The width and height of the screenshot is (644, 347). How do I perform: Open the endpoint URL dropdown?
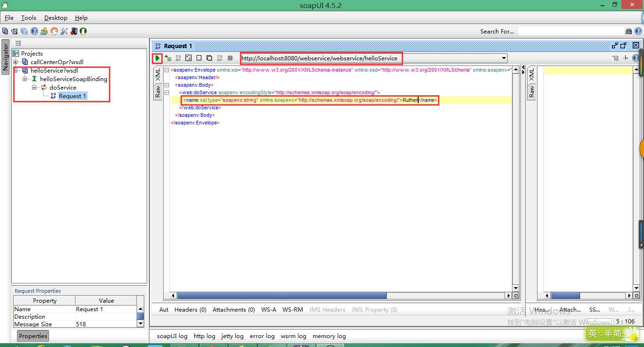coord(504,58)
